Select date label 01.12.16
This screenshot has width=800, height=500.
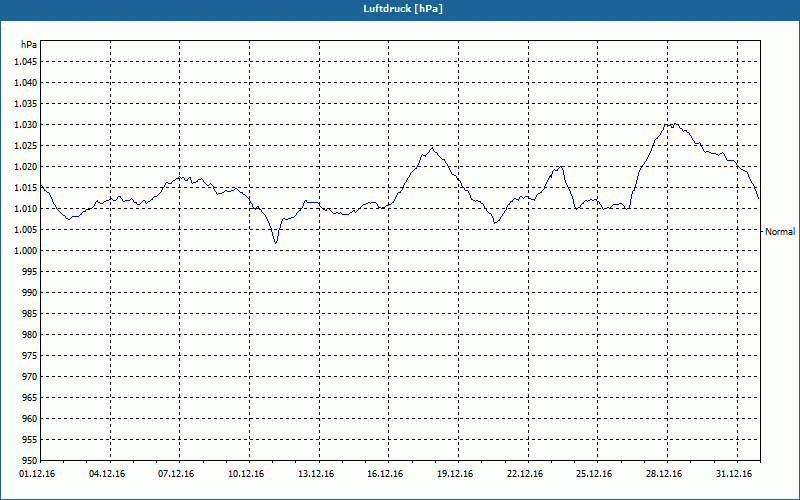point(37,474)
